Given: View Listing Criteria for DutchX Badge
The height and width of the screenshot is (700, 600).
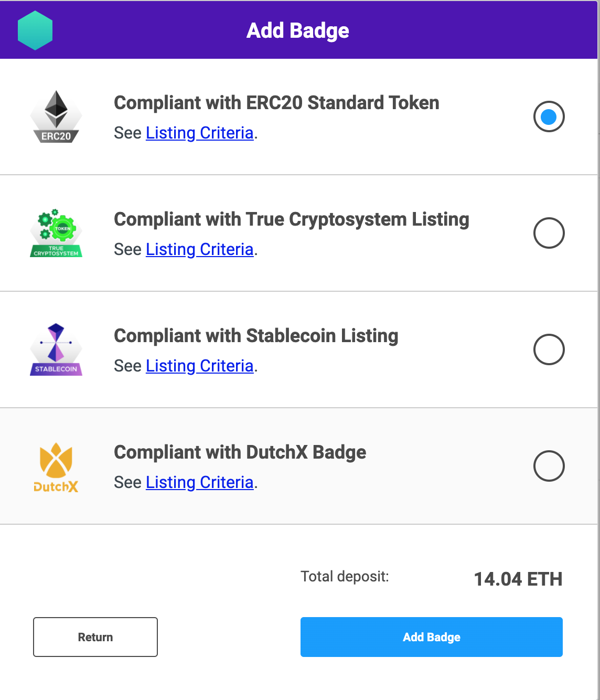Looking at the screenshot, I should pos(199,483).
